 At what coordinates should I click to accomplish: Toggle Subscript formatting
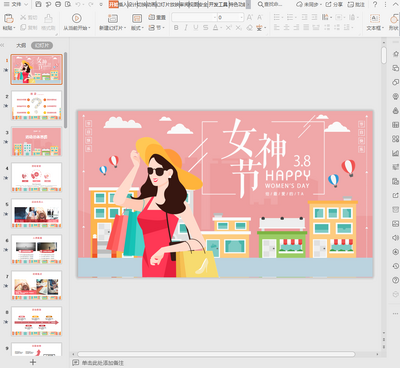tap(239, 28)
